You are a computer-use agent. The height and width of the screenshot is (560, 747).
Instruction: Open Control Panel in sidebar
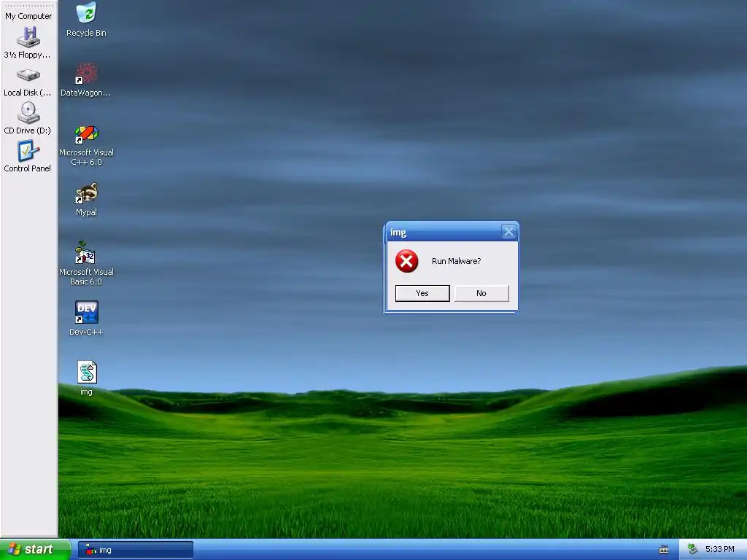[28, 156]
